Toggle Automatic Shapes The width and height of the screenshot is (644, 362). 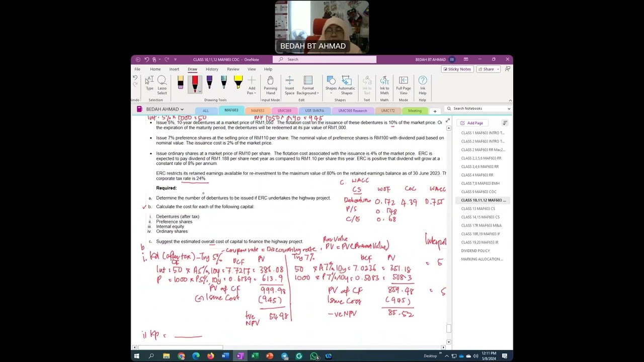coord(346,85)
